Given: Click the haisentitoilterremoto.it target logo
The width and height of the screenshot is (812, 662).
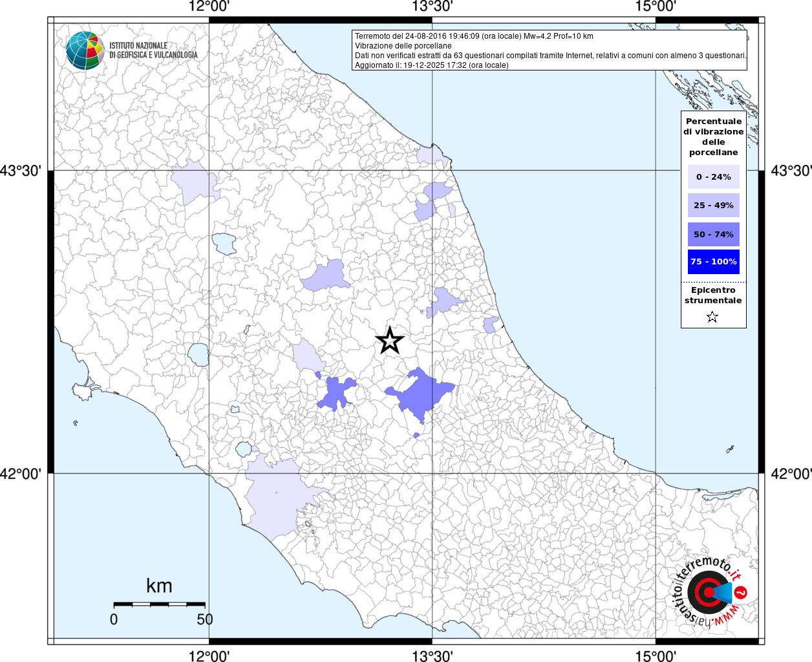Looking at the screenshot, I should point(707,592).
